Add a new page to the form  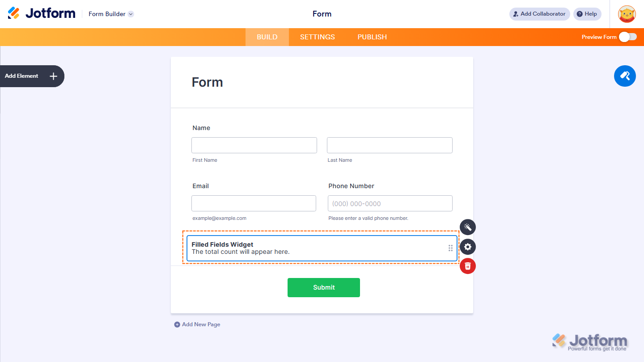pos(197,324)
